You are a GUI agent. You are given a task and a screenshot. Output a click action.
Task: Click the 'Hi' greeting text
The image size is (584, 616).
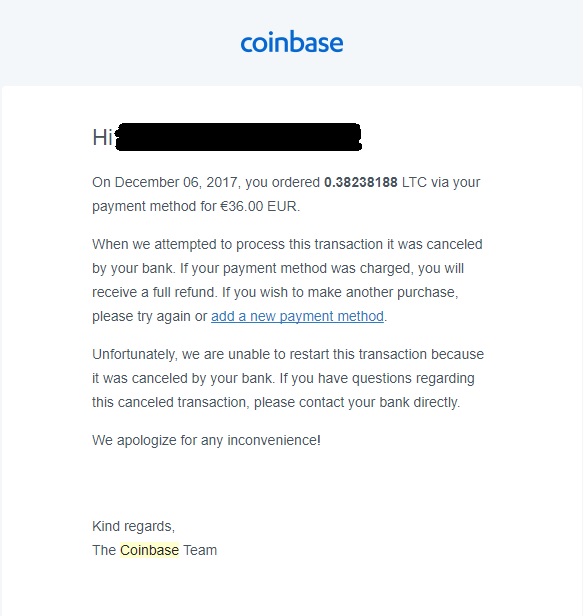click(x=103, y=138)
